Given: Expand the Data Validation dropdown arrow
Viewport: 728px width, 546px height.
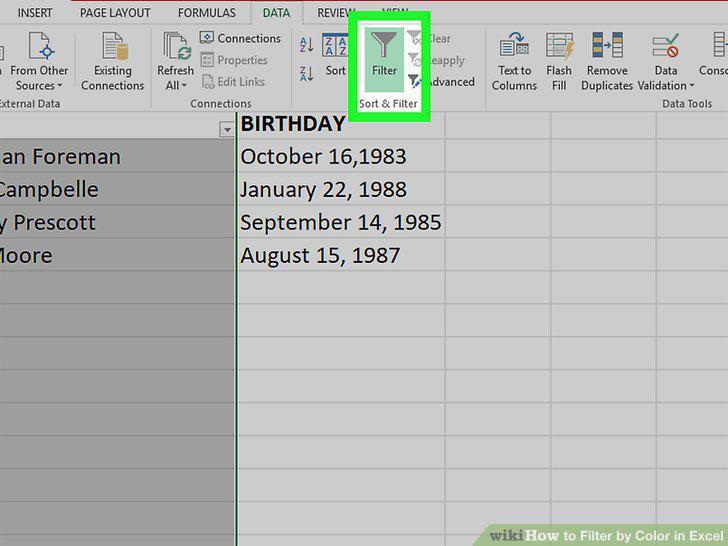Looking at the screenshot, I should pyautogui.click(x=692, y=86).
